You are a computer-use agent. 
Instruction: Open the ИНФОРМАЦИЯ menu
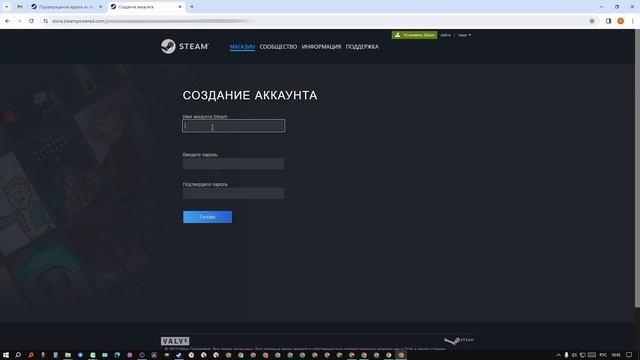pos(321,47)
